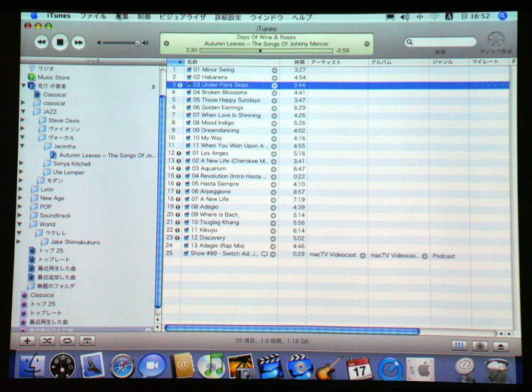
Task: Open the ヘルプ (Help) menu
Action: pos(302,17)
